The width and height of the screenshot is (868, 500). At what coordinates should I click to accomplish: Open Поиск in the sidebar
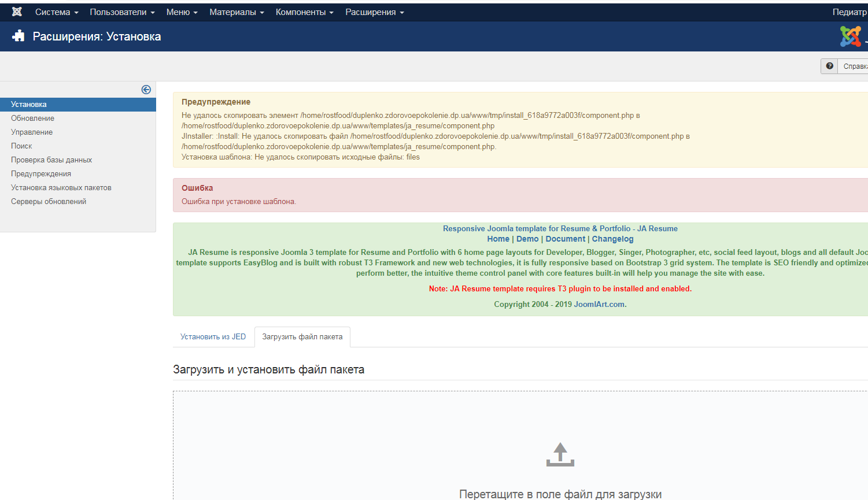(21, 146)
